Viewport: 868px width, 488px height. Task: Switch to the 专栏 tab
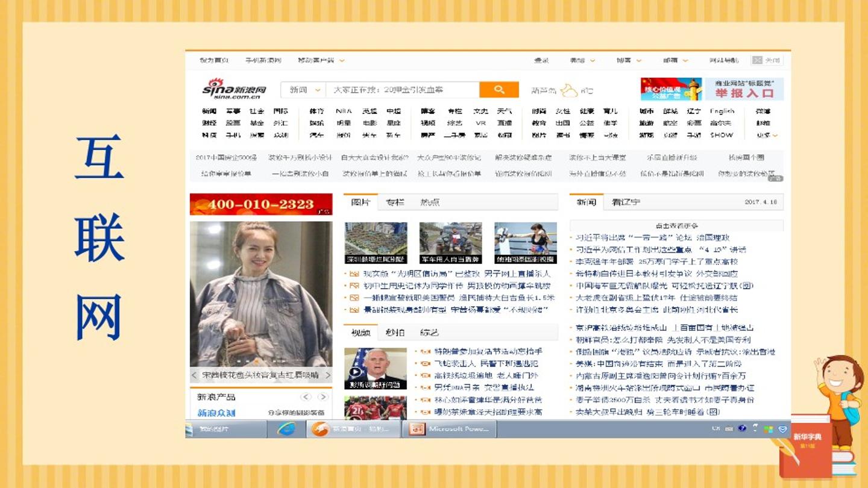395,202
